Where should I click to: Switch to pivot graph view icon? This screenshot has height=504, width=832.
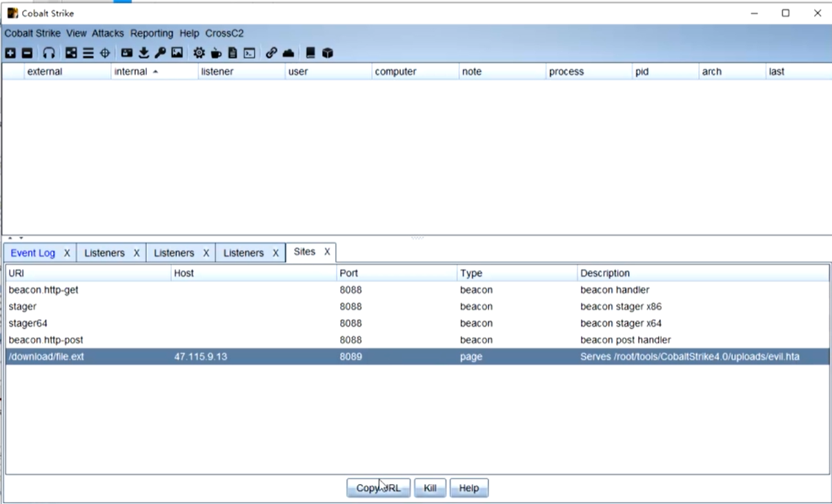click(x=71, y=53)
